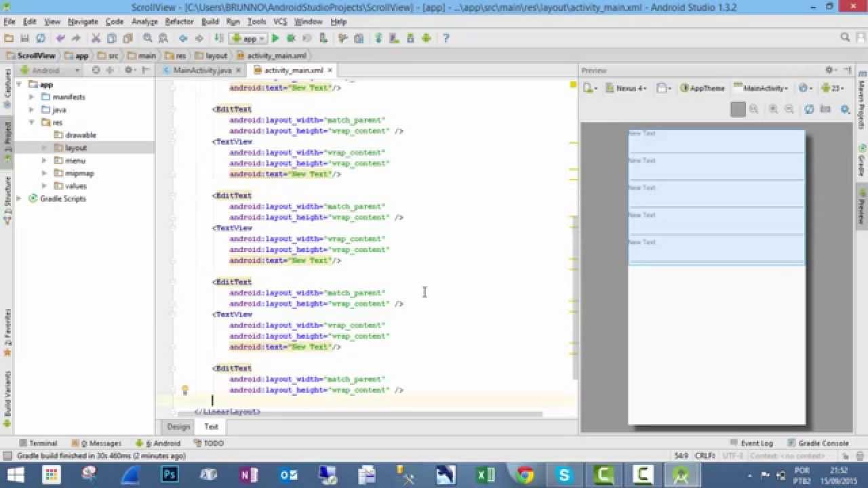This screenshot has width=868, height=488.
Task: Collapse the res folder in project tree
Action: (31, 123)
